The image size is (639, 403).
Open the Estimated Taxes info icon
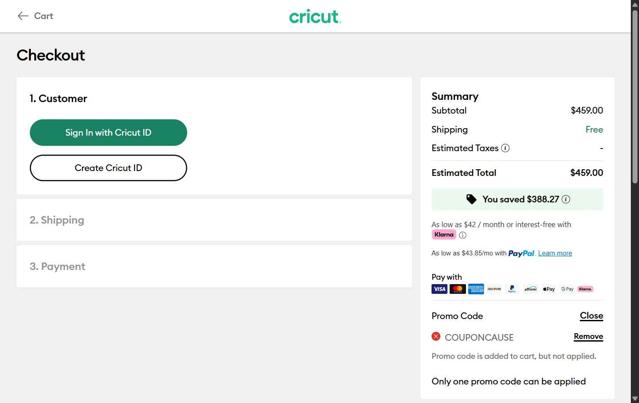(505, 148)
